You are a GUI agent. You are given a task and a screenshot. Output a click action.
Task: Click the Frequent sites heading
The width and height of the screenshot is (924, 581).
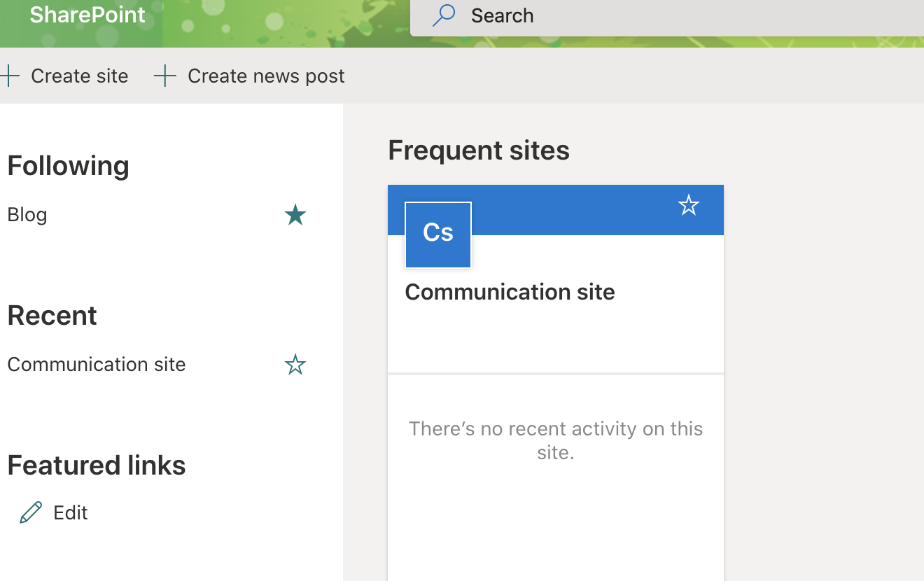coord(479,150)
